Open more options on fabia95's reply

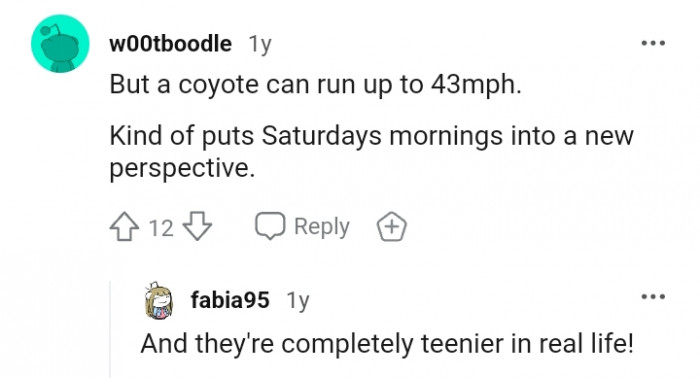click(653, 296)
